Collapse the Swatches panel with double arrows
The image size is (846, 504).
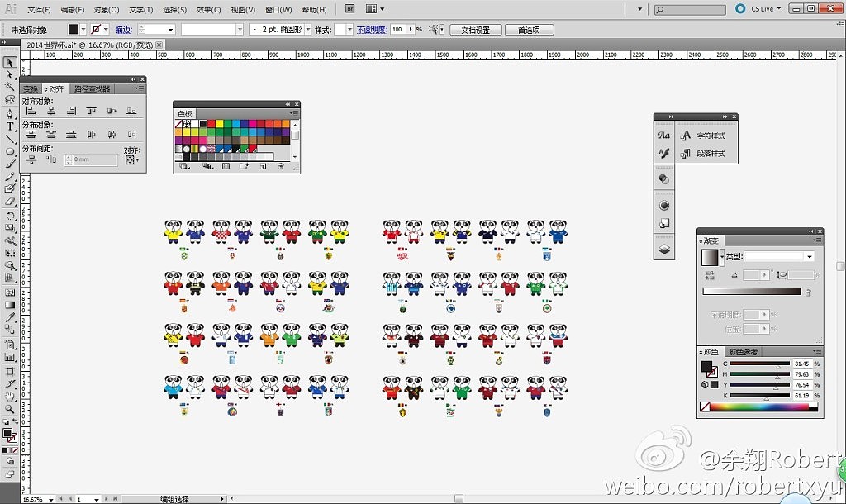pyautogui.click(x=288, y=104)
